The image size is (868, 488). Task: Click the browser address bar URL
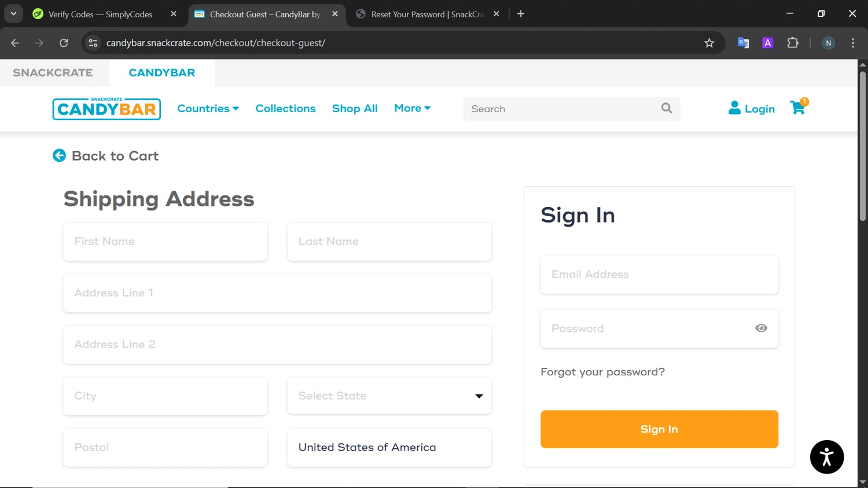[216, 43]
